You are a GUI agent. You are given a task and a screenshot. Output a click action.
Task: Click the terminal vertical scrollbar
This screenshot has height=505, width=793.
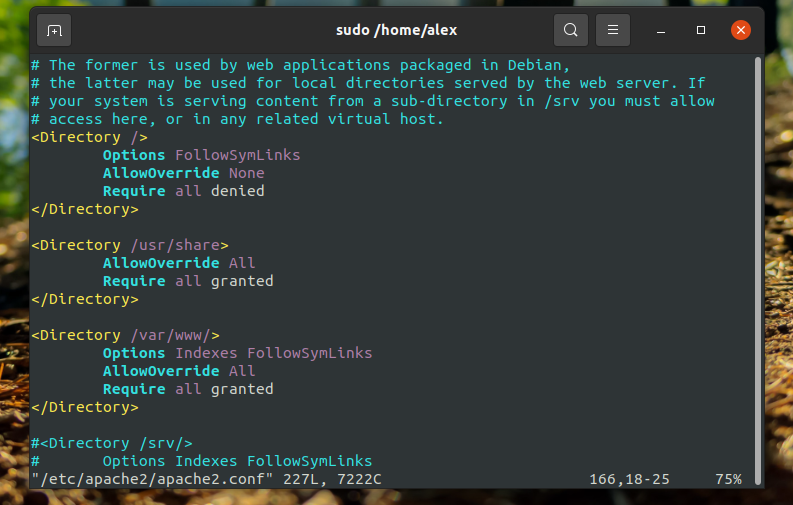point(758,270)
